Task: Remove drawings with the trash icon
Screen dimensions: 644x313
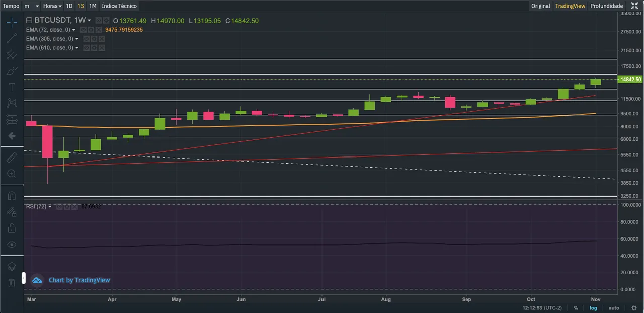Action: pos(12,283)
